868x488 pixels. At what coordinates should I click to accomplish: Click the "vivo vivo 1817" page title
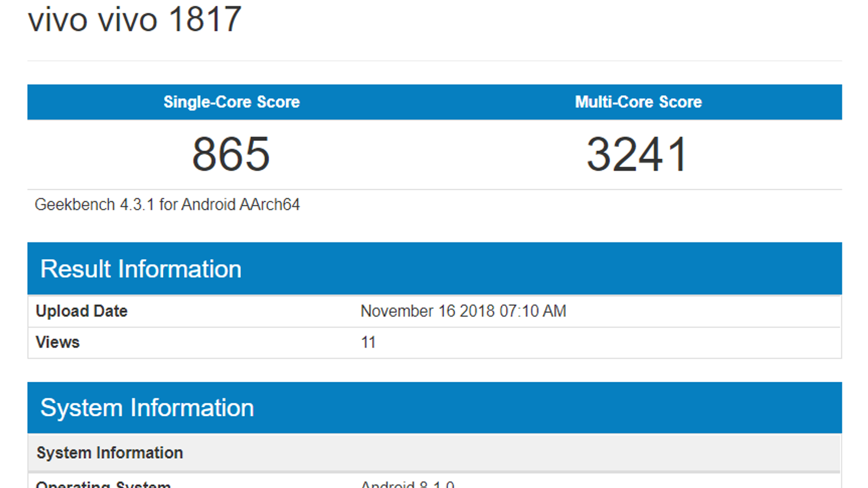(x=135, y=20)
